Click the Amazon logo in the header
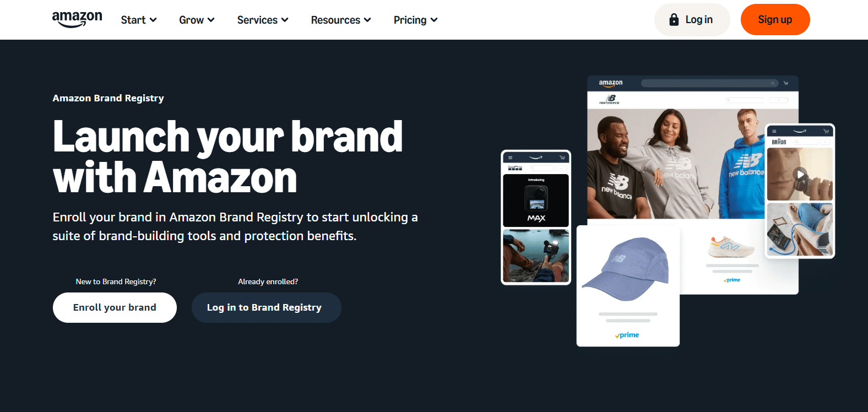Viewport: 868px width, 412px height. click(77, 19)
